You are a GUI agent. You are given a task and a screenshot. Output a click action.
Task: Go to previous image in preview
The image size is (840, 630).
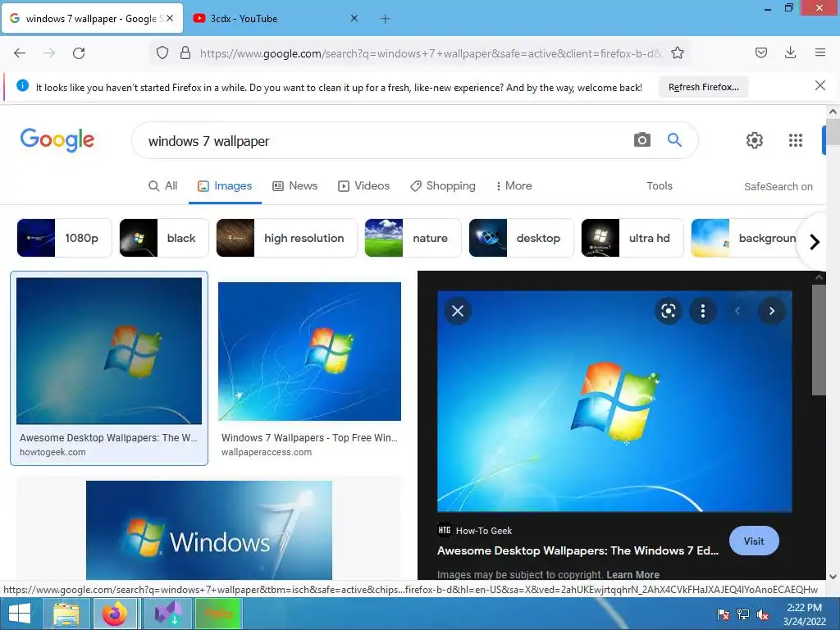[737, 311]
